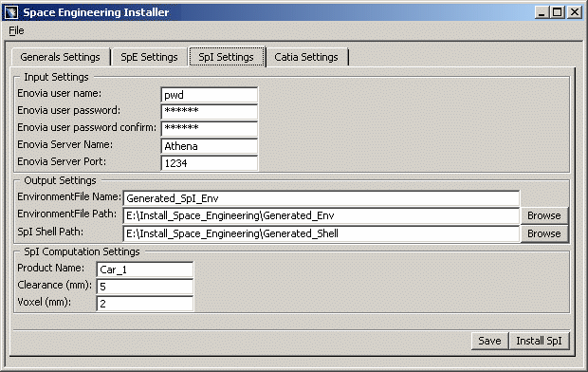The width and height of the screenshot is (588, 372).
Task: Switch to Generals Settings tab
Action: click(61, 57)
